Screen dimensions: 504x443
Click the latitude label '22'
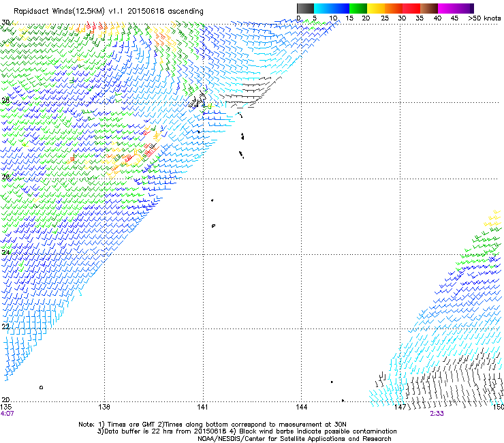pos(5,326)
